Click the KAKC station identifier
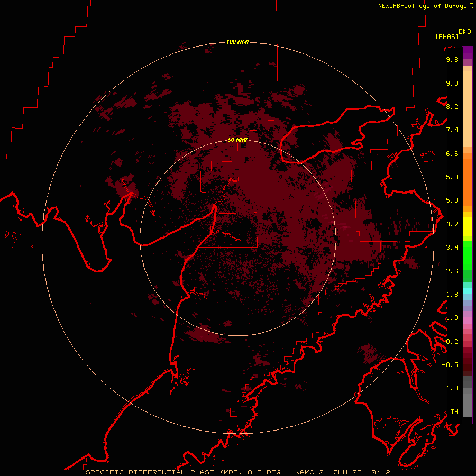 click(305, 472)
